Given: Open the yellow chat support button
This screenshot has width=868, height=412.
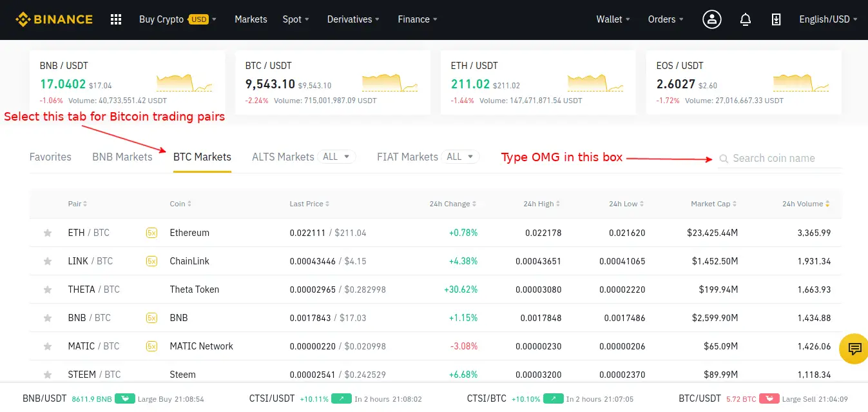Looking at the screenshot, I should point(854,349).
